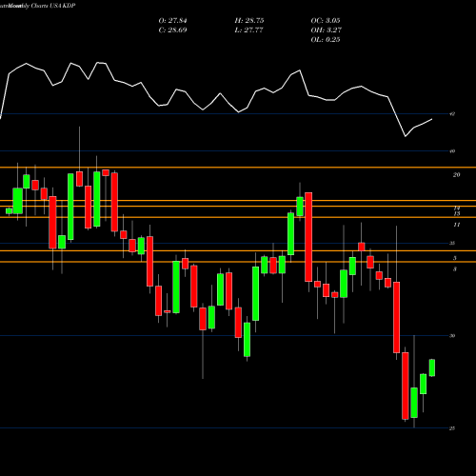Select the open value "O: 27.84"
Screen dimensions: 476x476
(x=172, y=21)
